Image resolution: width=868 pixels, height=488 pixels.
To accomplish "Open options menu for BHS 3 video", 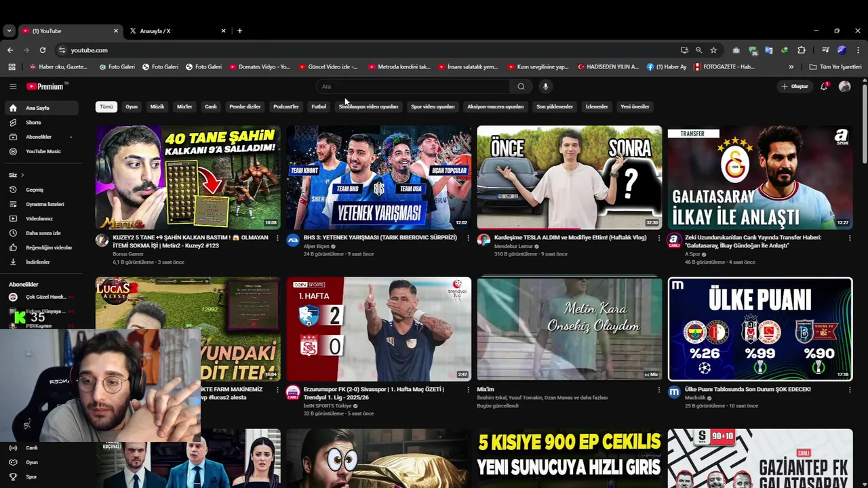I will pos(468,238).
